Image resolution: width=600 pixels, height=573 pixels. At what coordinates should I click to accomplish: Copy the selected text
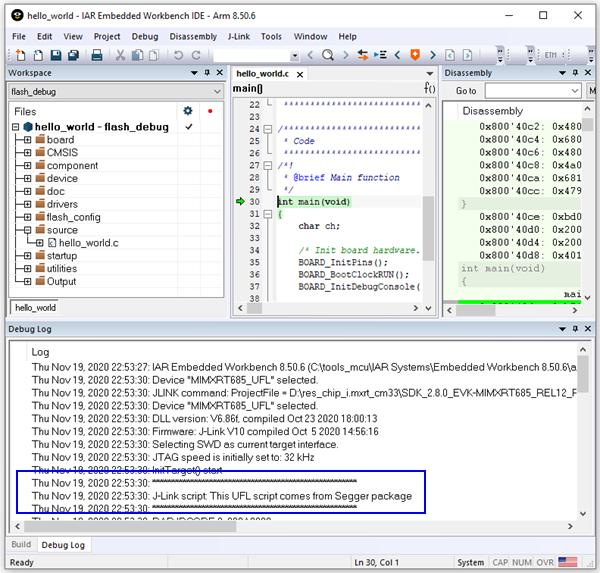tap(137, 56)
